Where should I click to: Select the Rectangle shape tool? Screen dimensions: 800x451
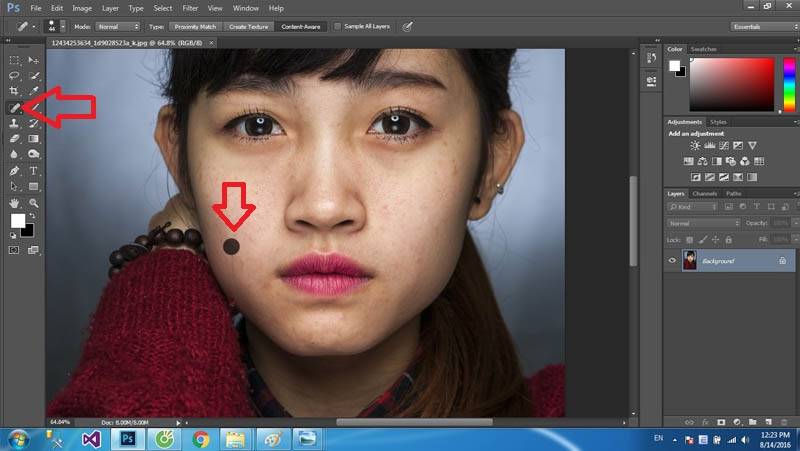pos(34,186)
